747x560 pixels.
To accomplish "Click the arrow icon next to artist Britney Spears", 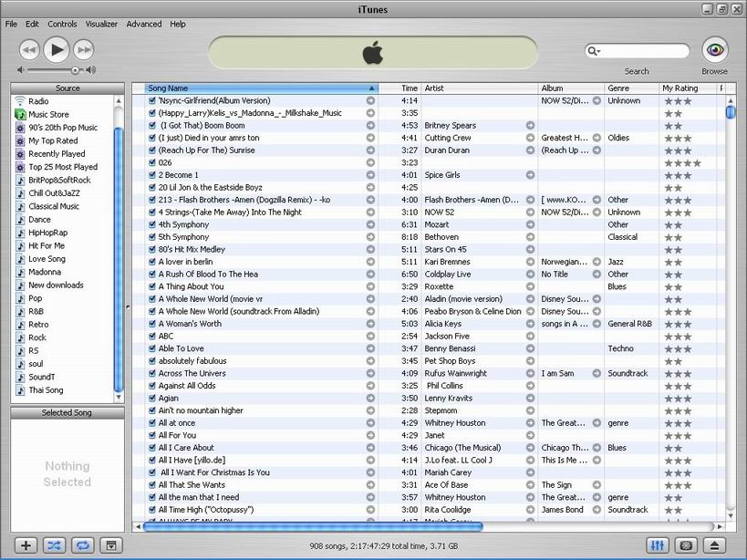I will [x=530, y=125].
